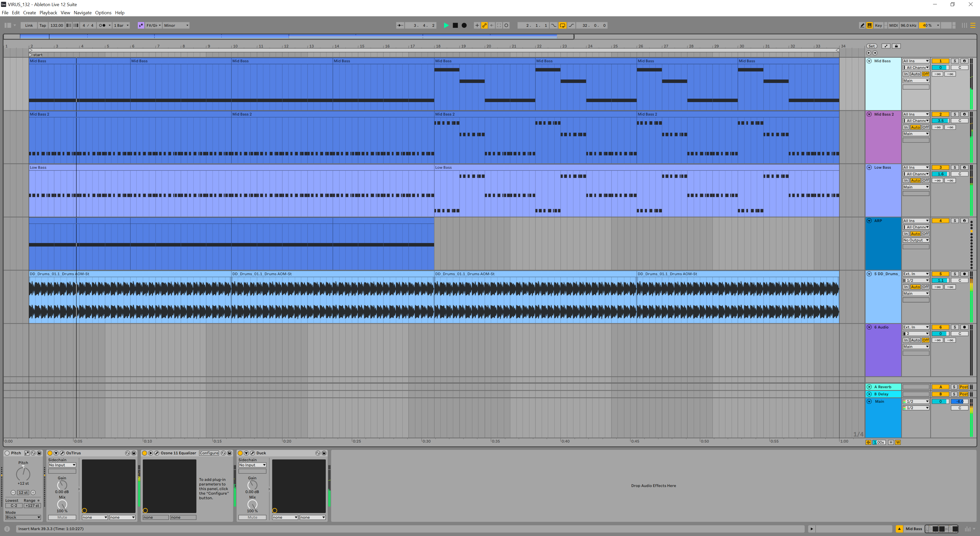Toggle Computer MIDI Keyboard icon
The image size is (980, 536).
click(x=870, y=26)
